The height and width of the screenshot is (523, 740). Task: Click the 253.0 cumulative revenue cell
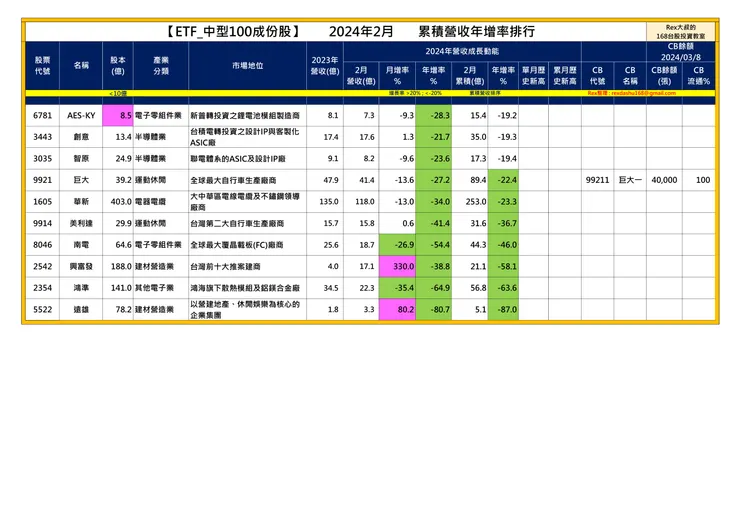pos(470,202)
